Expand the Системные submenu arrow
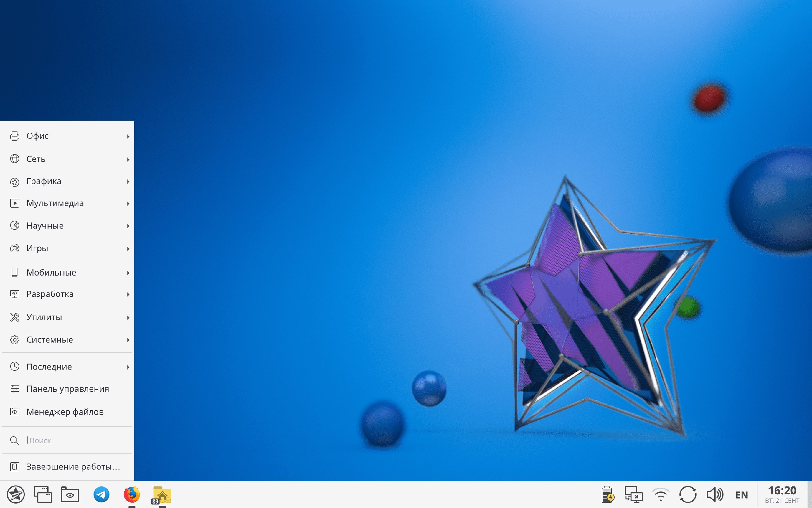This screenshot has width=812, height=508. point(128,340)
